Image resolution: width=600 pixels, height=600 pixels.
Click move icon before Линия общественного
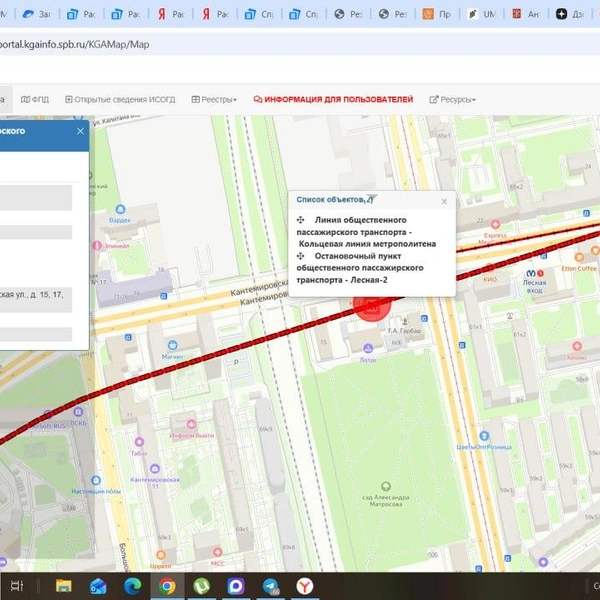tap(301, 220)
